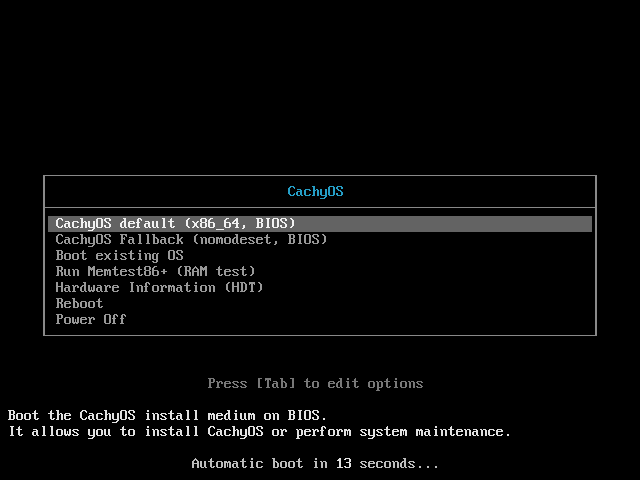The image size is (640, 480).
Task: Run Memtest86+ RAM test entry
Action: coord(155,271)
